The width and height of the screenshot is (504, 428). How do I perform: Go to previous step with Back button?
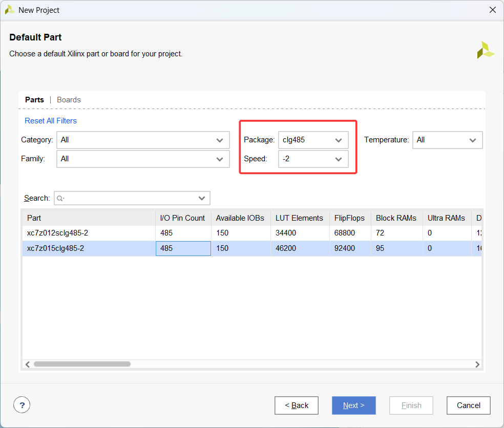[297, 405]
